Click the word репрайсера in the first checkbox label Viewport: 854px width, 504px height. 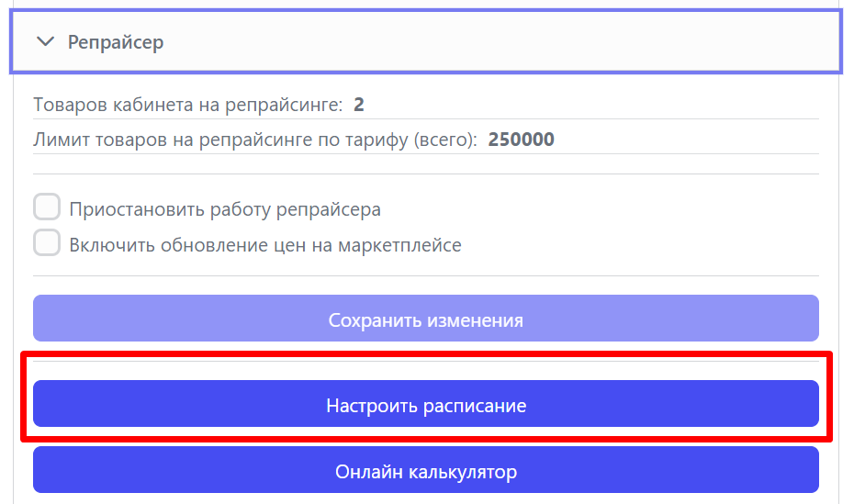(329, 210)
